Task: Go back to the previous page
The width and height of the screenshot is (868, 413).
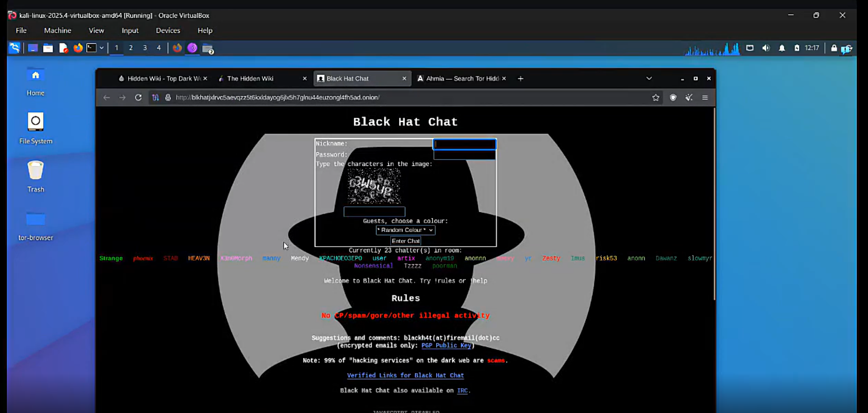Action: pos(107,97)
